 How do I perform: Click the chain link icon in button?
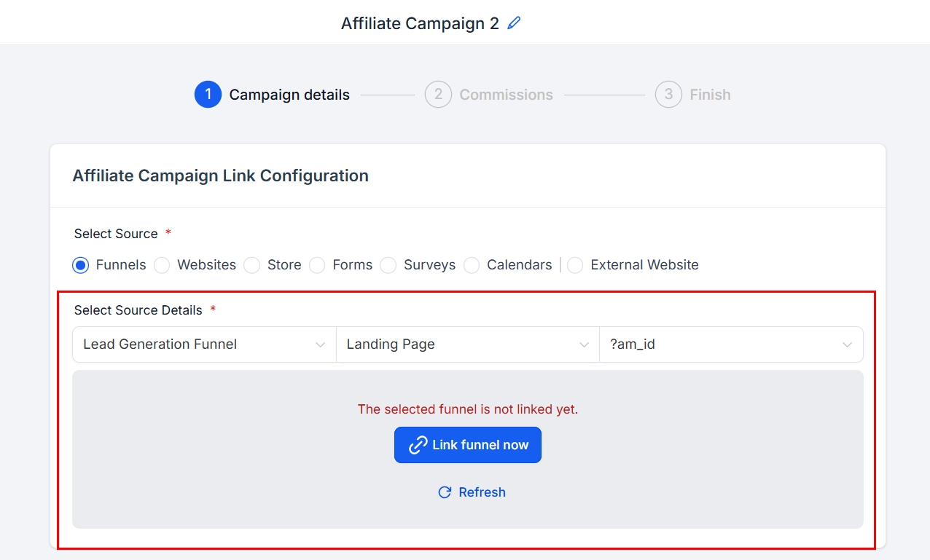417,445
